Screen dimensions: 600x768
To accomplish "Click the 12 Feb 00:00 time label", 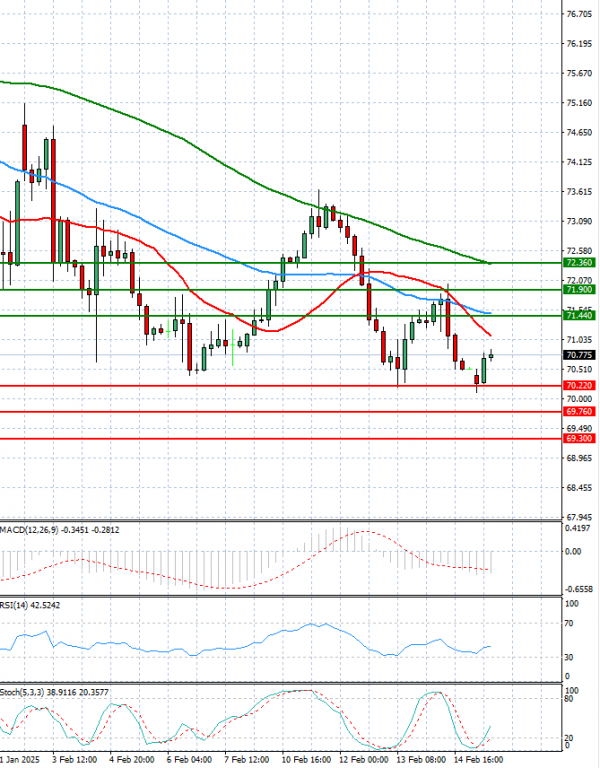I will (x=364, y=760).
